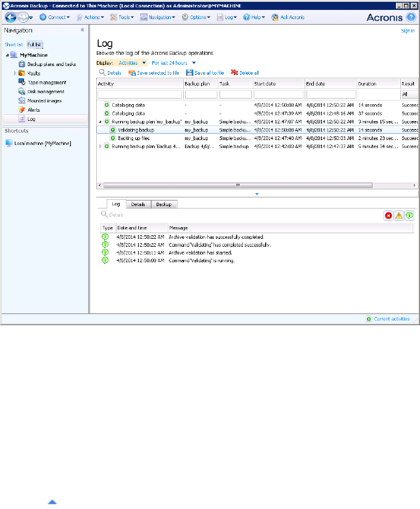Screen dimensions: 420x509
Task: Click the Forward navigation arrow button
Action: coord(23,17)
